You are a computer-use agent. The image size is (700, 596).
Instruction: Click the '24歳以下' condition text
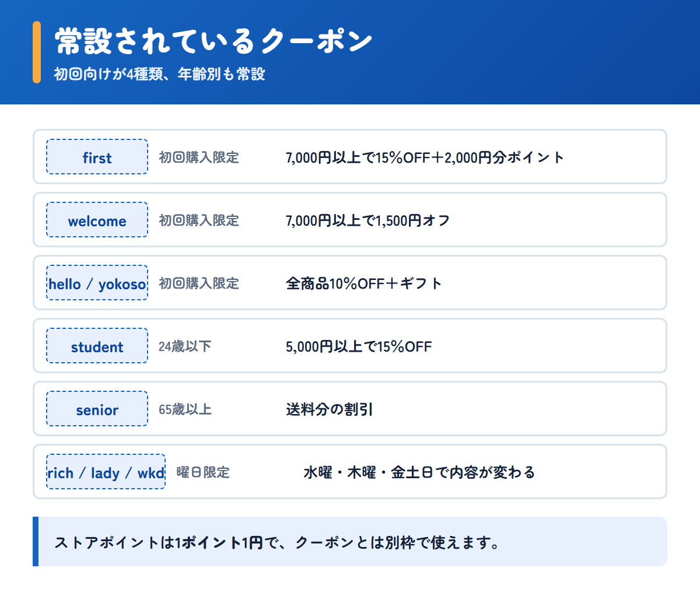tap(185, 346)
